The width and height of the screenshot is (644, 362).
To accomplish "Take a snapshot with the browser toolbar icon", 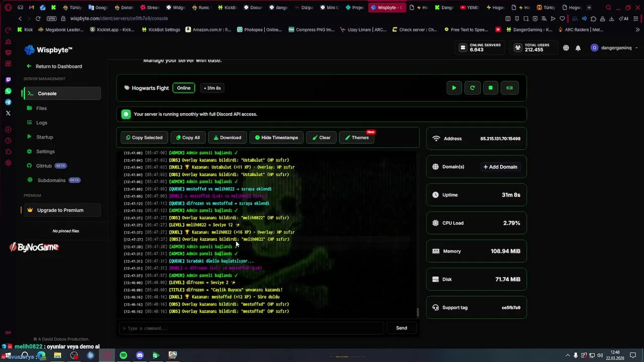I will [526, 19].
